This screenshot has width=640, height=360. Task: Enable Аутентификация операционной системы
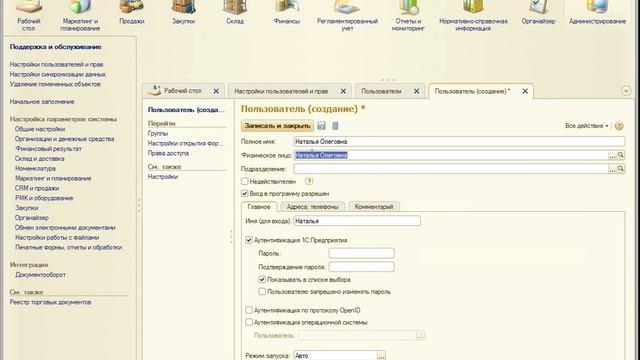[249, 322]
